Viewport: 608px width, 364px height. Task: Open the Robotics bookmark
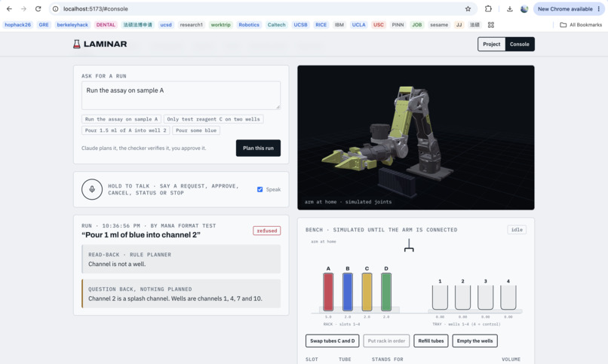249,25
